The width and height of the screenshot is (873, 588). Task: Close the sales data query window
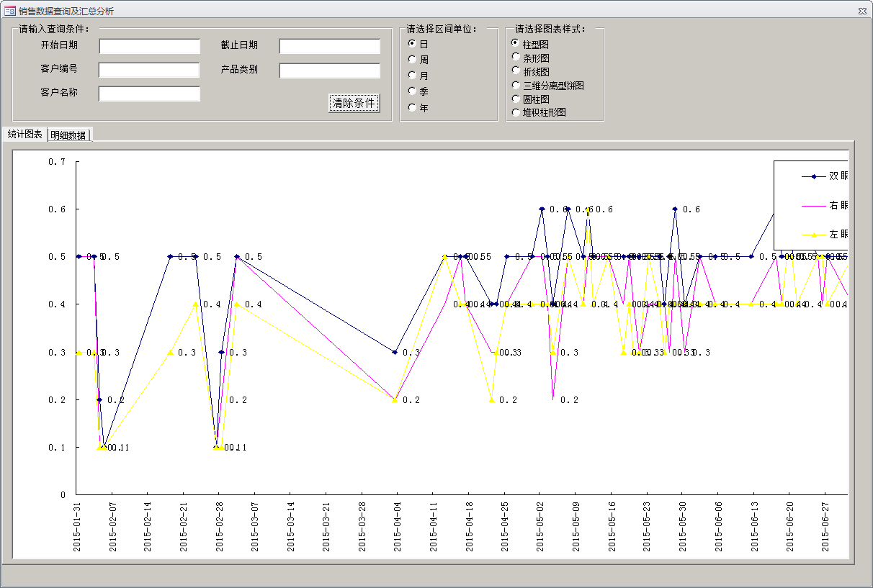[x=861, y=11]
